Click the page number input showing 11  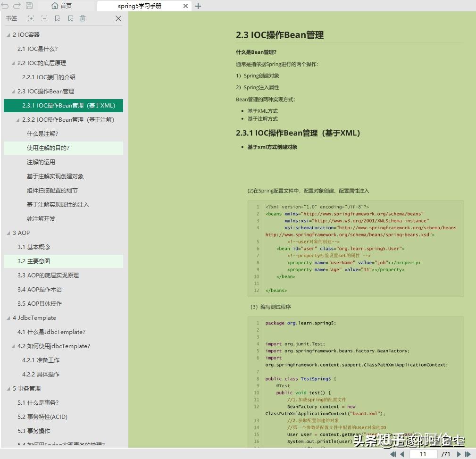(423, 454)
